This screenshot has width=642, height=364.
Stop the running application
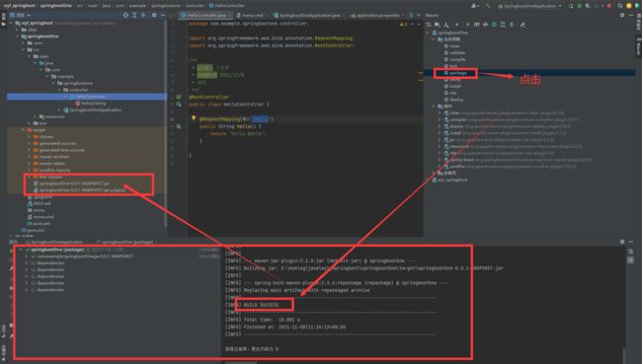coord(609,6)
